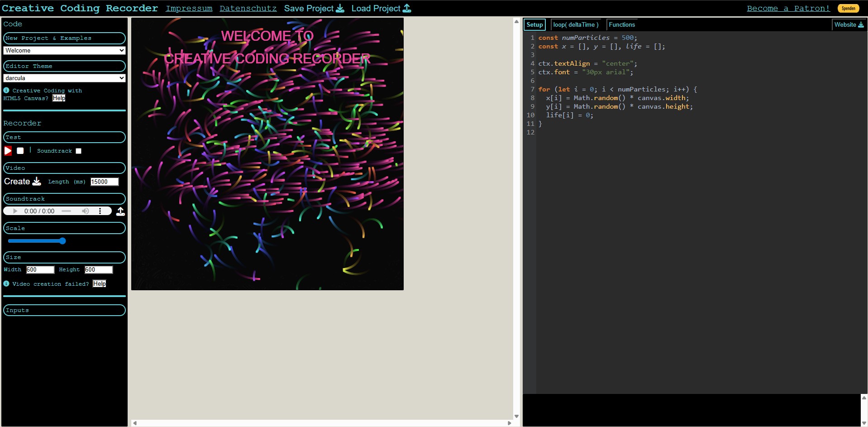The height and width of the screenshot is (427, 868).
Task: Mute the soundtrack audio player
Action: click(x=85, y=211)
